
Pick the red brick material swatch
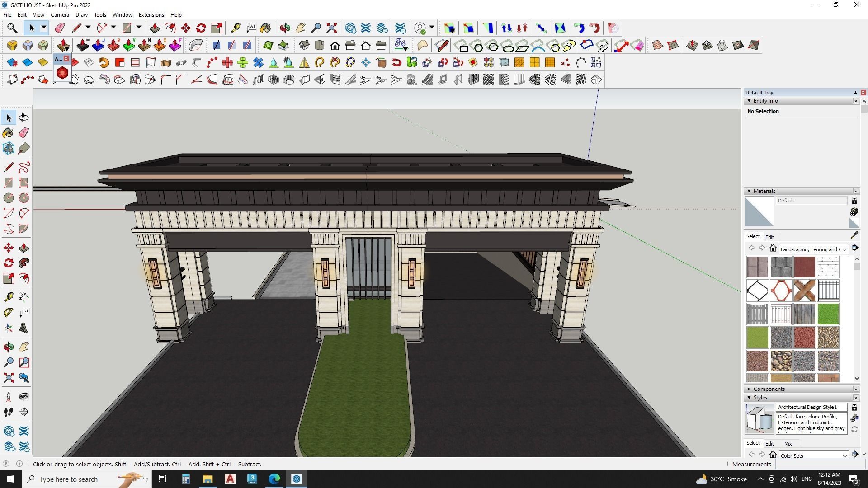(804, 267)
